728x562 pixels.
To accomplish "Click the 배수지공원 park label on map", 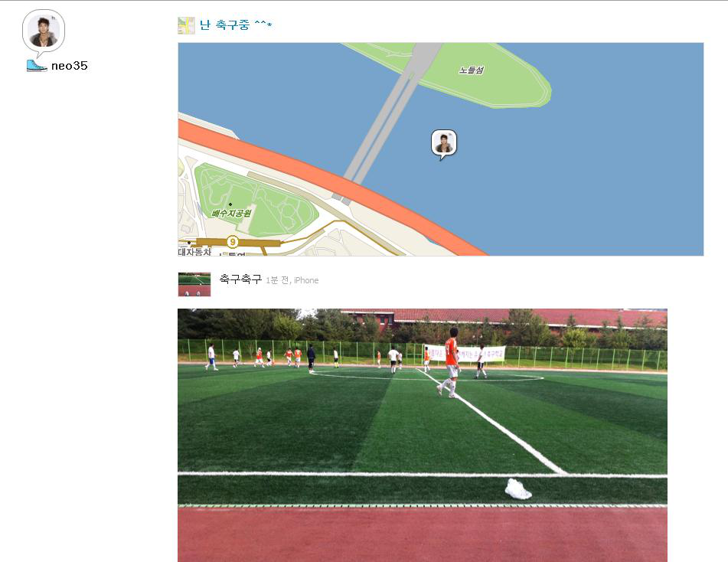I will coord(231,213).
